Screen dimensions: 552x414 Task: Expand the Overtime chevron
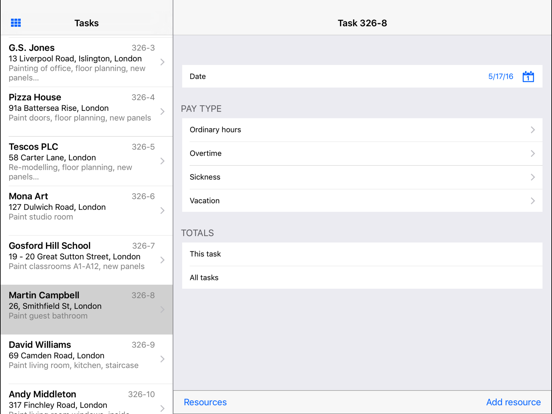pos(533,153)
